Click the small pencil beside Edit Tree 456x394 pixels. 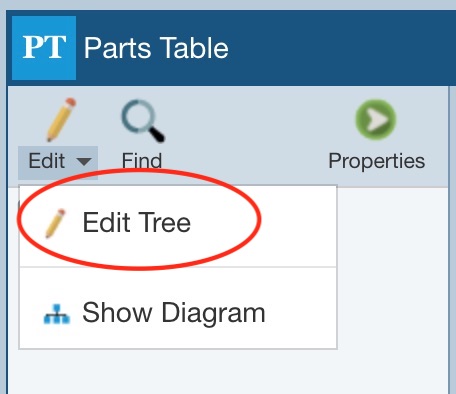click(55, 223)
